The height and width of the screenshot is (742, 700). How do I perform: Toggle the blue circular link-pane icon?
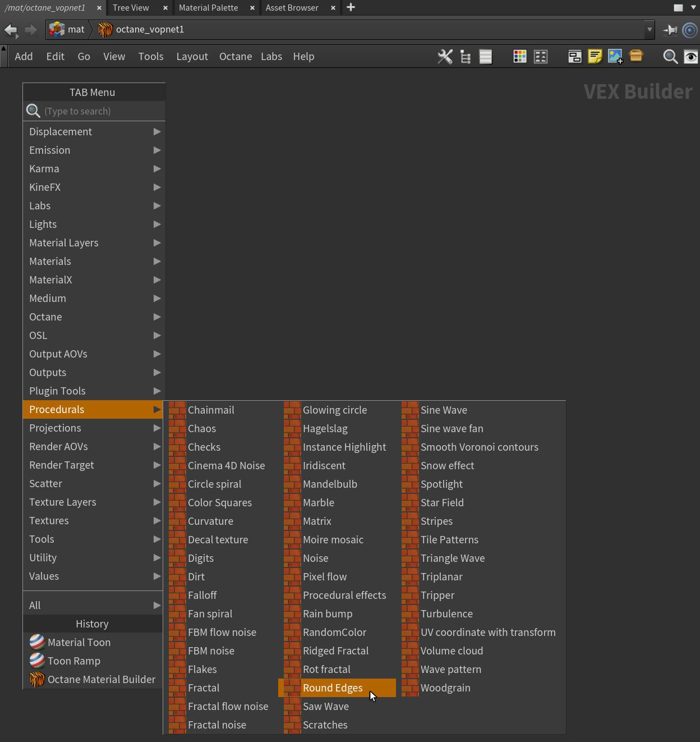(690, 30)
